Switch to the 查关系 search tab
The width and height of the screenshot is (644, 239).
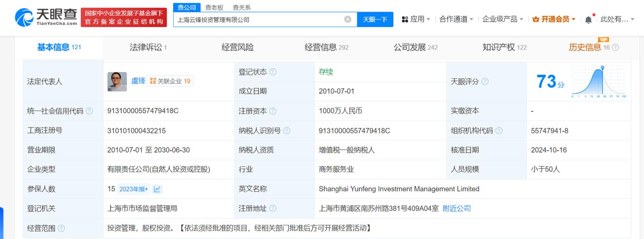click(x=242, y=7)
